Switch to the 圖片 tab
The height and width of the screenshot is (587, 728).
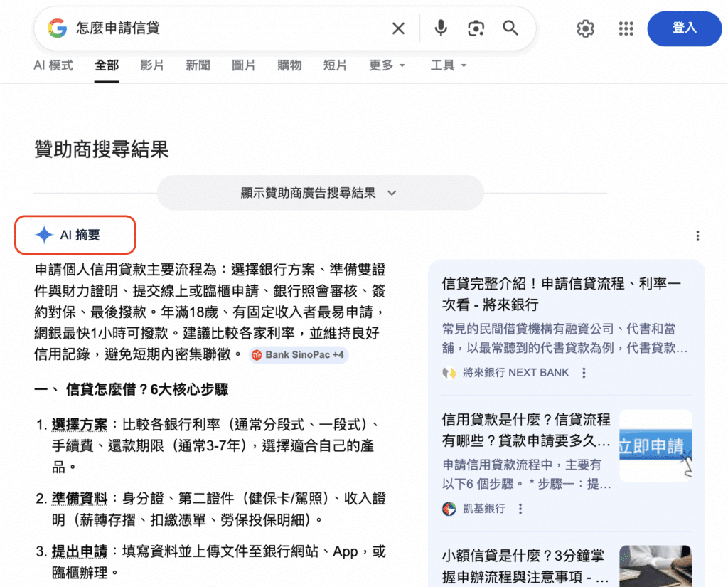pos(243,65)
